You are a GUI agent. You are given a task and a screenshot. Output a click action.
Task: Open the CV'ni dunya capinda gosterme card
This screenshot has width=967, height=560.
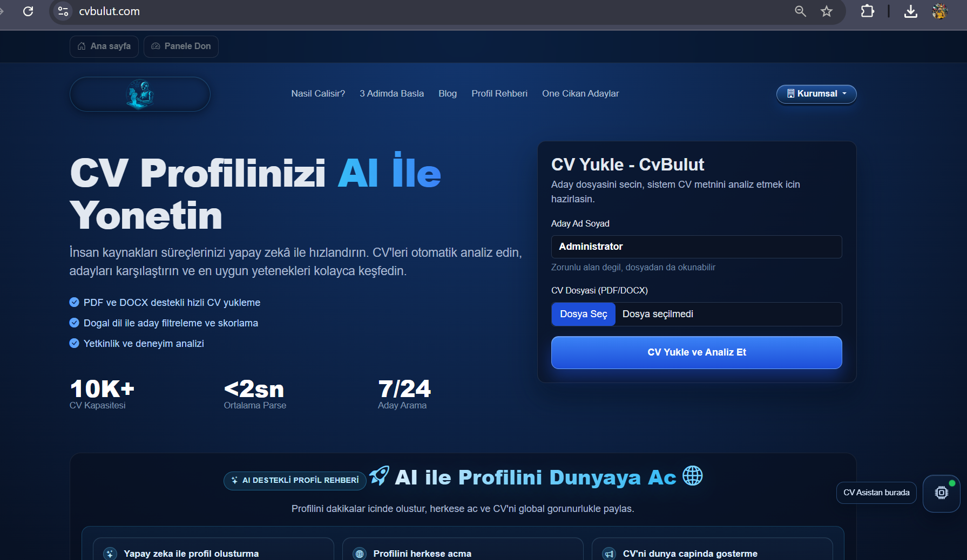tap(712, 549)
